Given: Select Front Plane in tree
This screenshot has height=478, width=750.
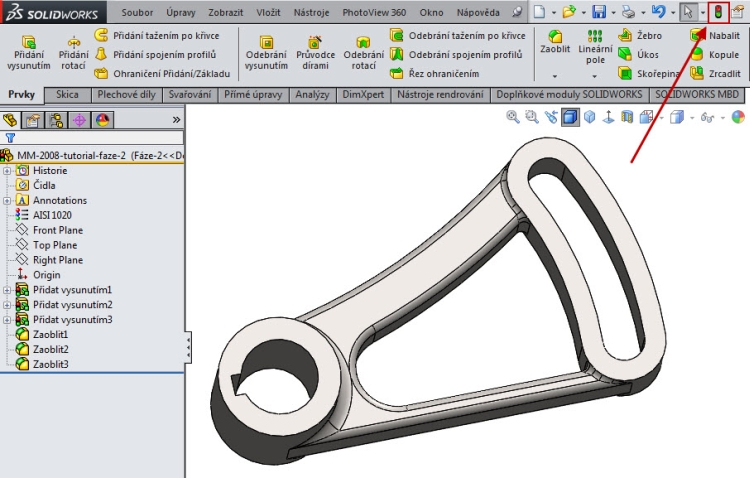Looking at the screenshot, I should tap(57, 230).
